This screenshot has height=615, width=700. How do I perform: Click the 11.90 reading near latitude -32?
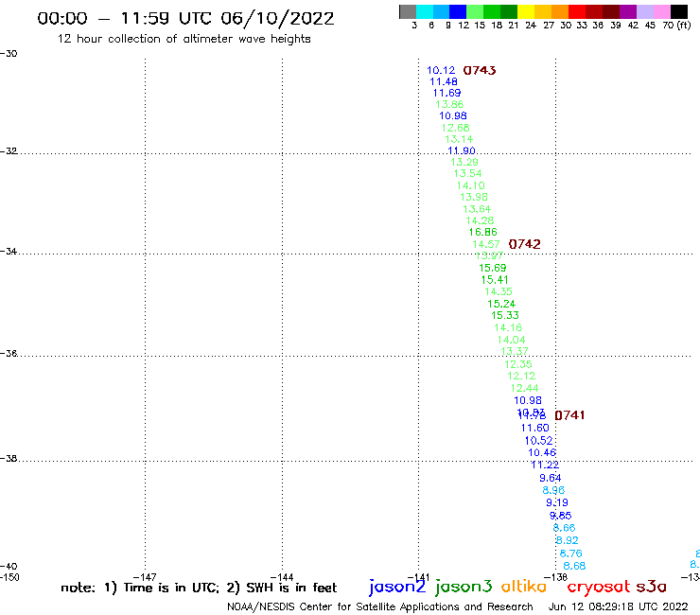pyautogui.click(x=462, y=151)
